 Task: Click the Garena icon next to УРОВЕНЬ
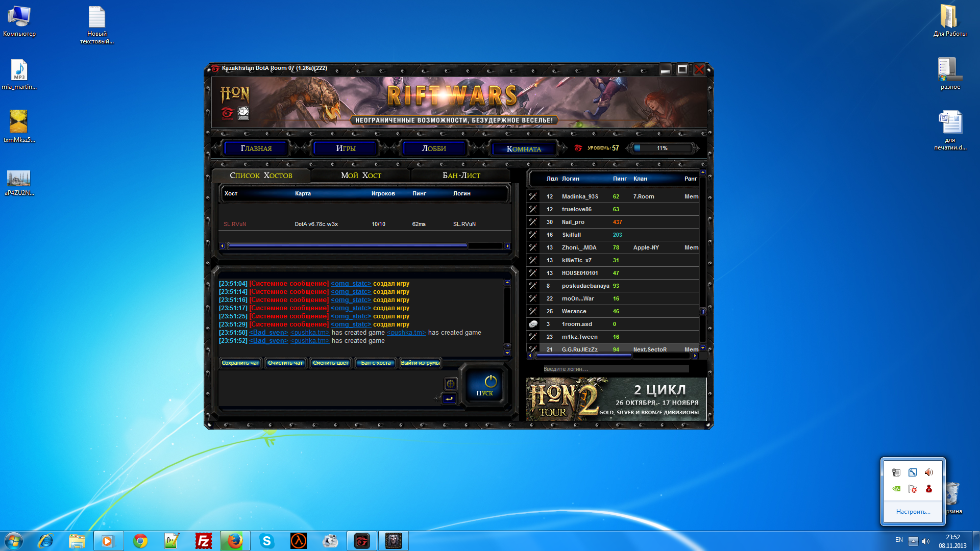578,148
